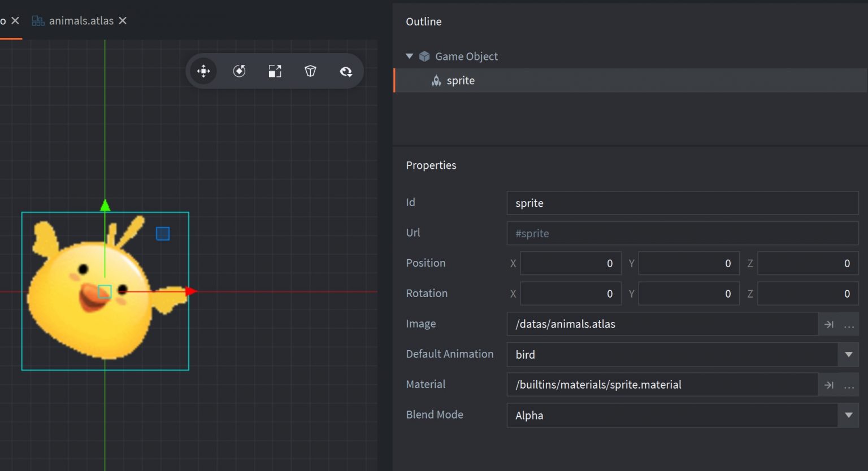Select the sprite item in the Outline
The height and width of the screenshot is (471, 868).
point(461,81)
